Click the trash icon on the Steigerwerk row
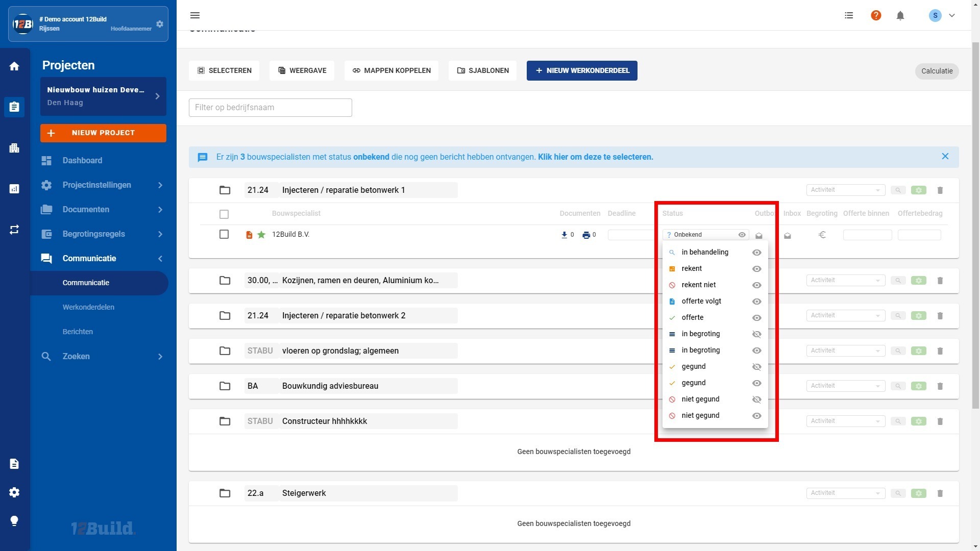 tap(940, 493)
